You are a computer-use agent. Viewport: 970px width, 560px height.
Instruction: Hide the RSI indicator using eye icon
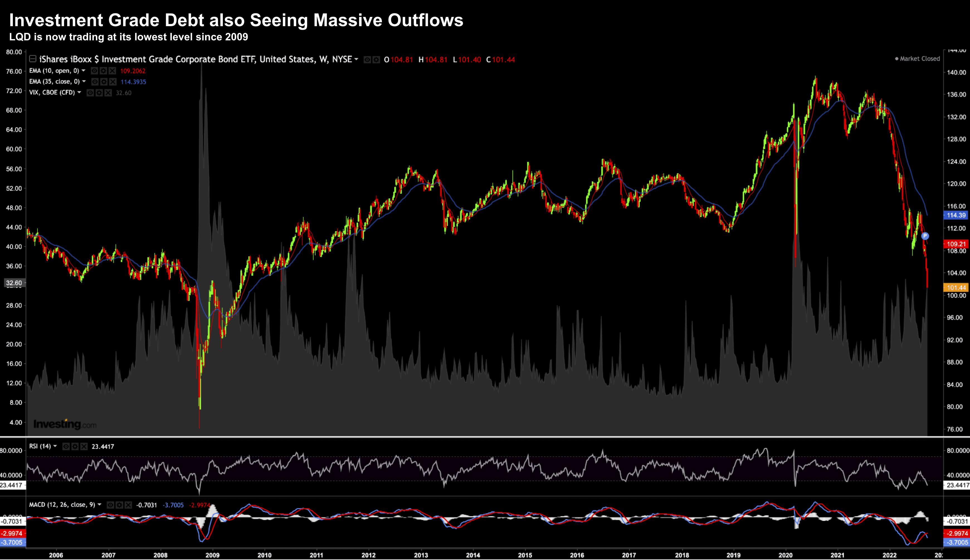tap(66, 446)
